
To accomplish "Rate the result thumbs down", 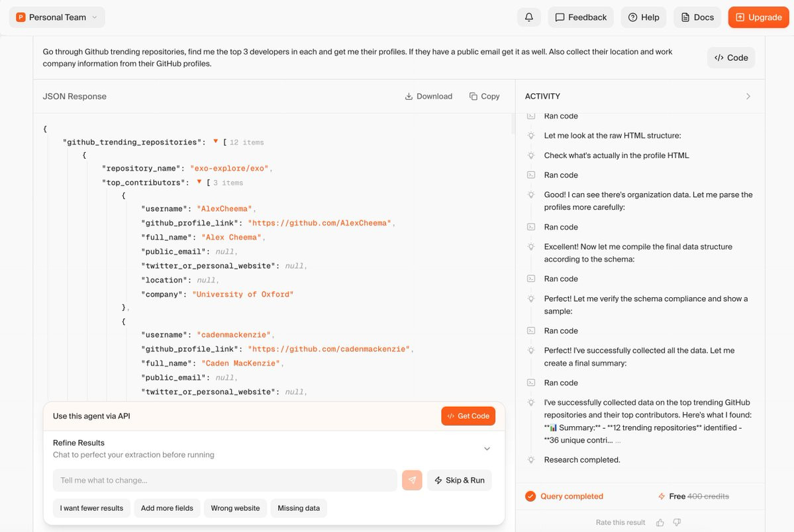I will 677,522.
